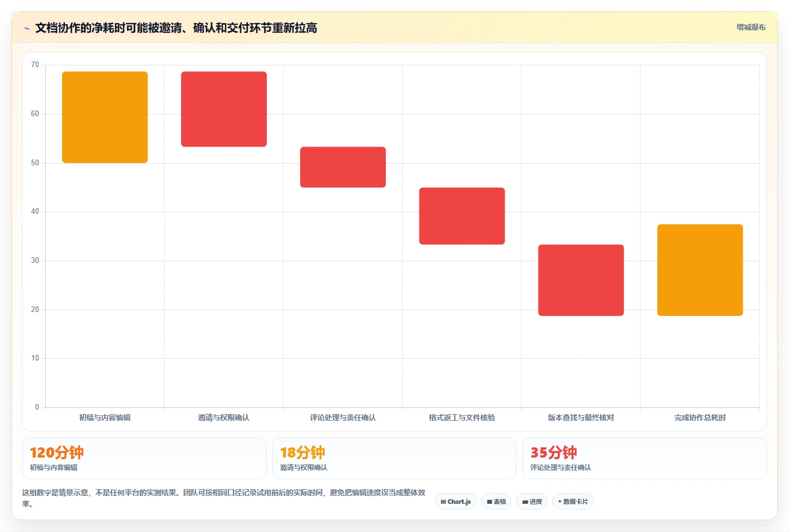Click the 增减瀑布 label in the header
789x532 pixels.
(751, 27)
